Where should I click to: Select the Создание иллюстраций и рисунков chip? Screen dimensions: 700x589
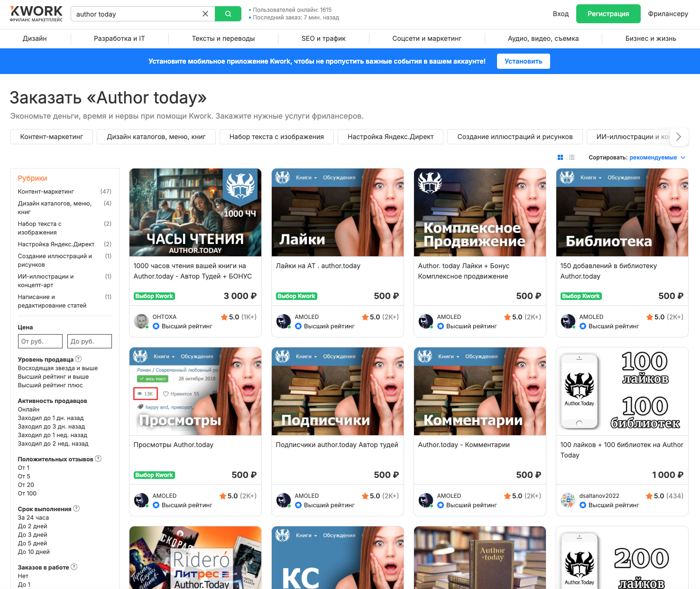pyautogui.click(x=515, y=137)
